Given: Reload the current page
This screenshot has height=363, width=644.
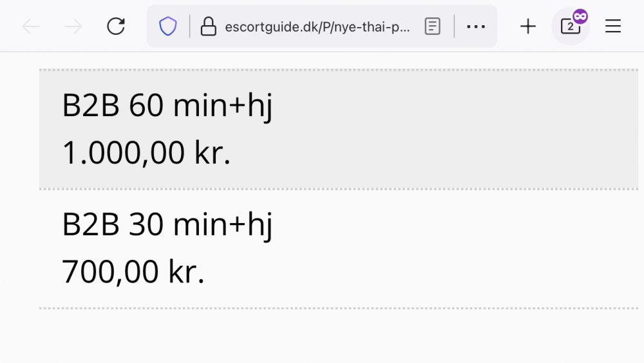Looking at the screenshot, I should (x=116, y=26).
